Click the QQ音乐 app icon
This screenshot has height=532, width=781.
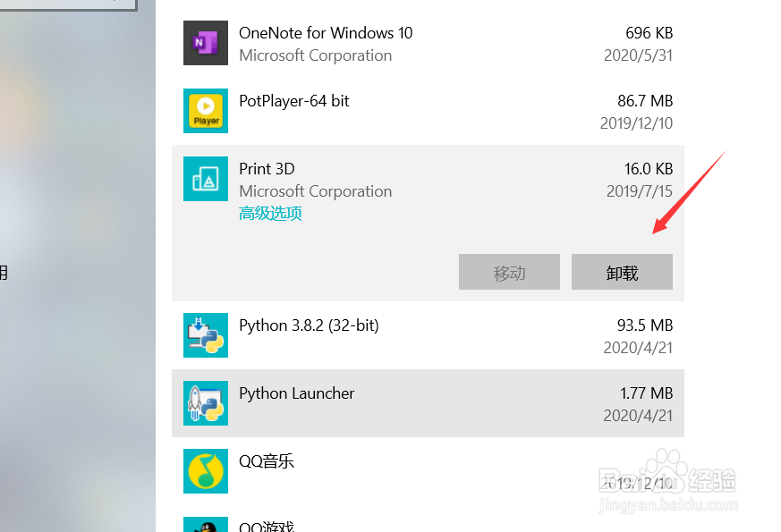(x=206, y=471)
